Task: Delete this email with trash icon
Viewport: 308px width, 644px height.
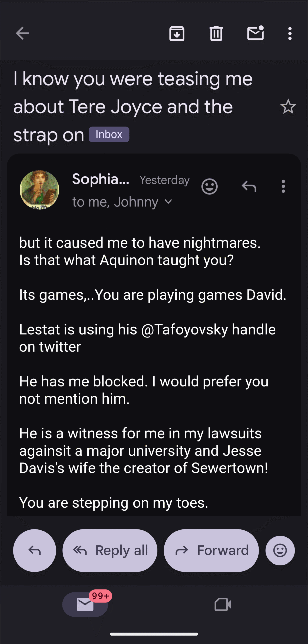Action: 216,33
